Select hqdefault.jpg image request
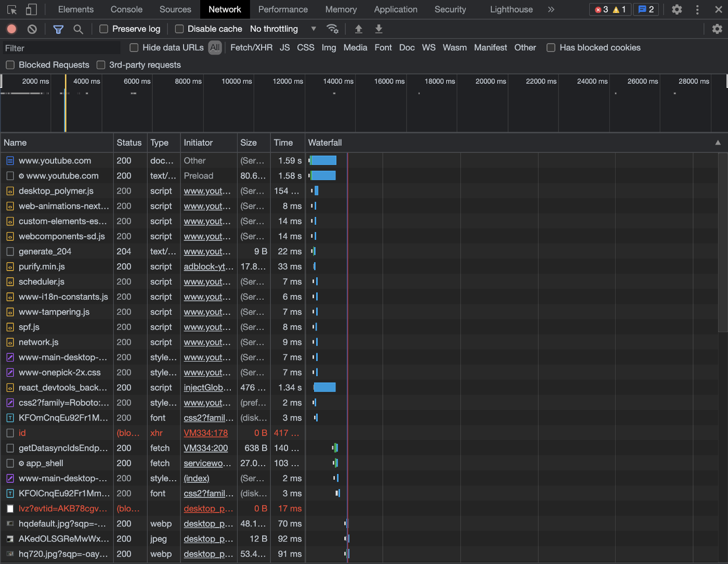 point(62,523)
